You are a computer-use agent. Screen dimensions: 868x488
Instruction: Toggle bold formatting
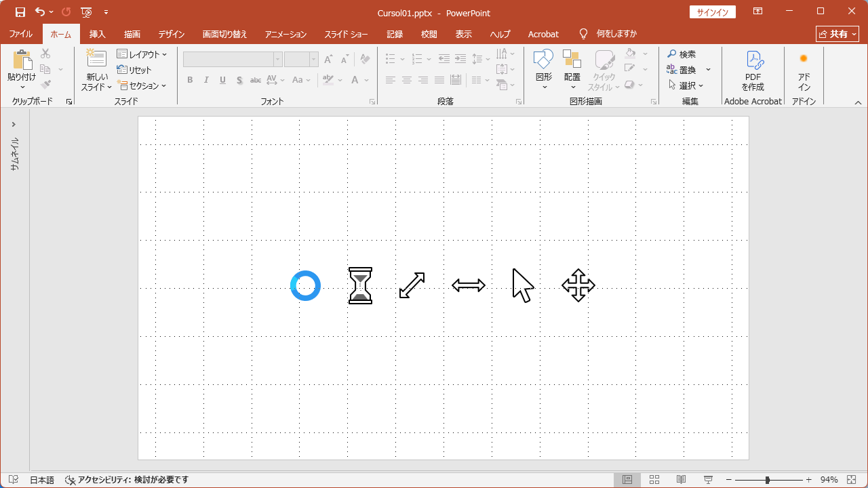click(190, 80)
